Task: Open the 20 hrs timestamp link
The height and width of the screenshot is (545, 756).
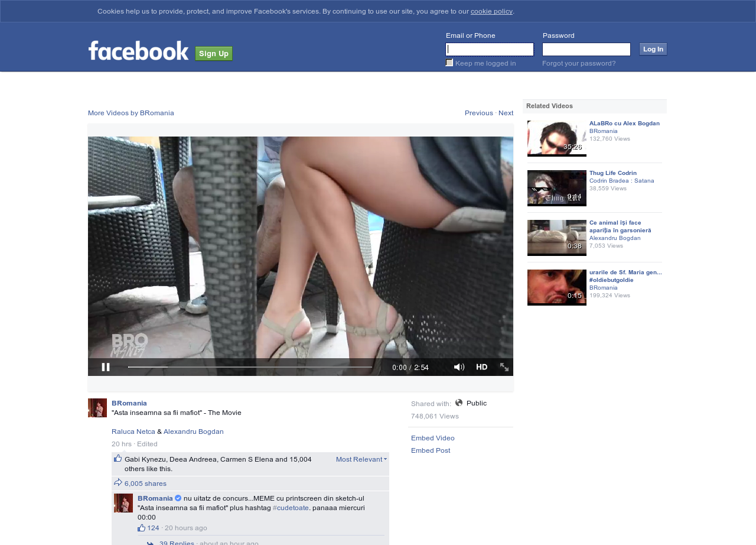Action: tap(122, 444)
